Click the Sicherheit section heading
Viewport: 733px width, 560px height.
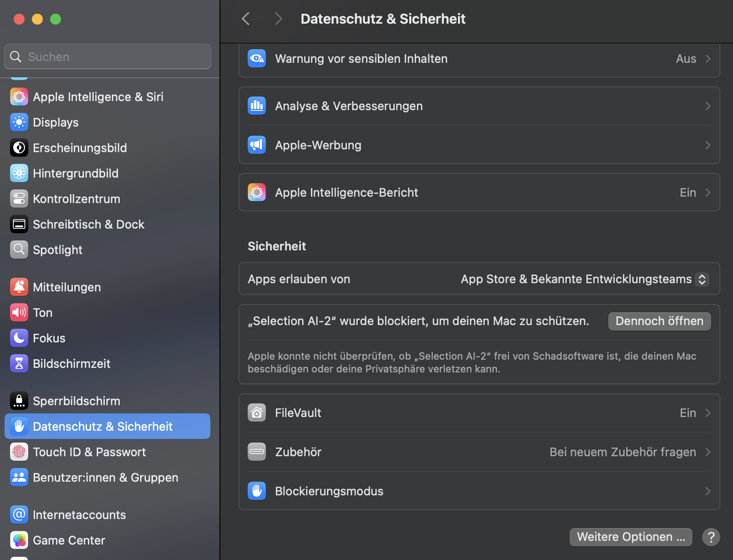pos(277,246)
